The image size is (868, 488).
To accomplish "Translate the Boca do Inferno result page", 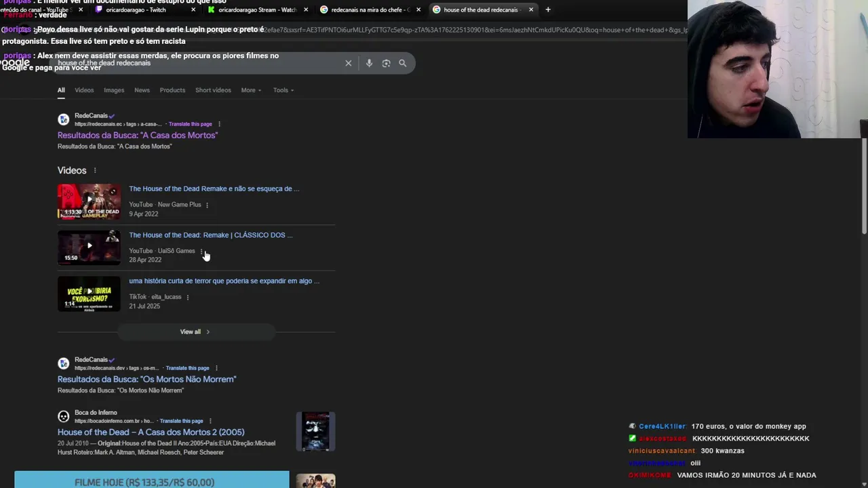I will pyautogui.click(x=181, y=421).
